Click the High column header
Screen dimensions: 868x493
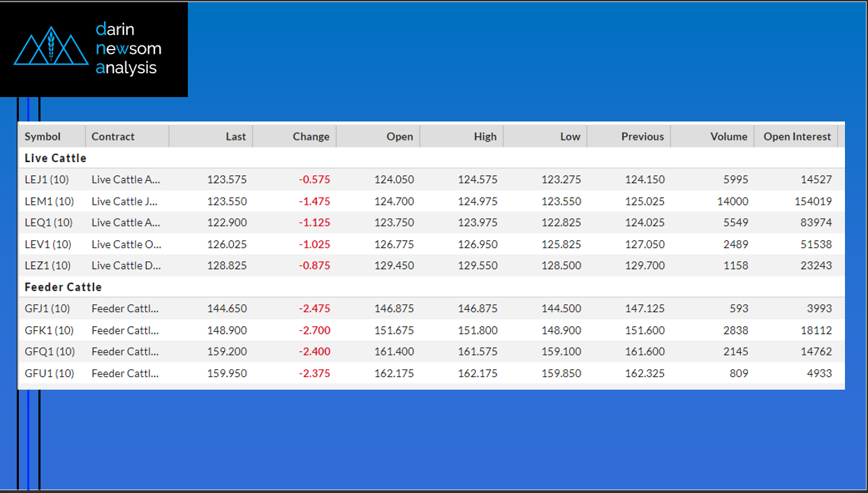[x=485, y=137]
